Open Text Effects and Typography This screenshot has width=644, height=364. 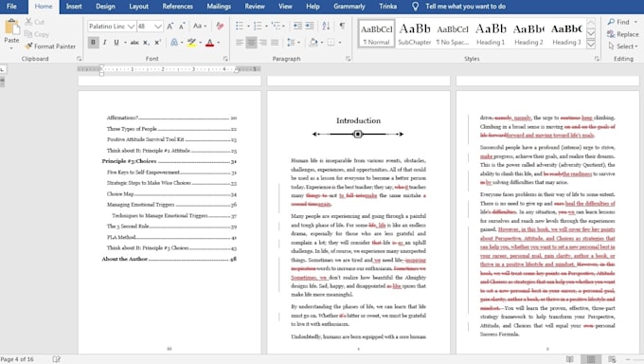pyautogui.click(x=173, y=43)
